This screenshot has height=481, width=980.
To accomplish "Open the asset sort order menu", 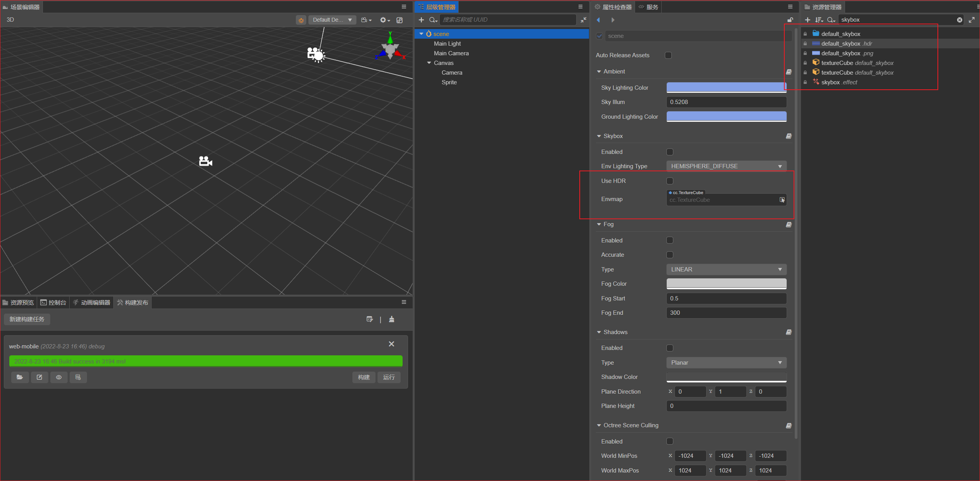I will click(x=819, y=20).
